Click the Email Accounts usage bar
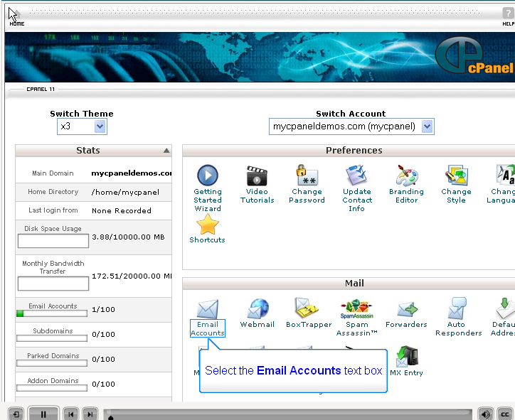Viewport: 515px width, 420px height. (52, 313)
